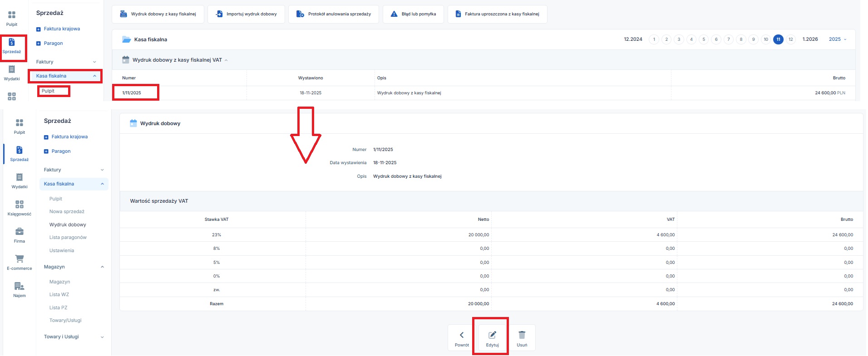
Task: Click Protokół anulowania sprzedaży button
Action: click(334, 14)
